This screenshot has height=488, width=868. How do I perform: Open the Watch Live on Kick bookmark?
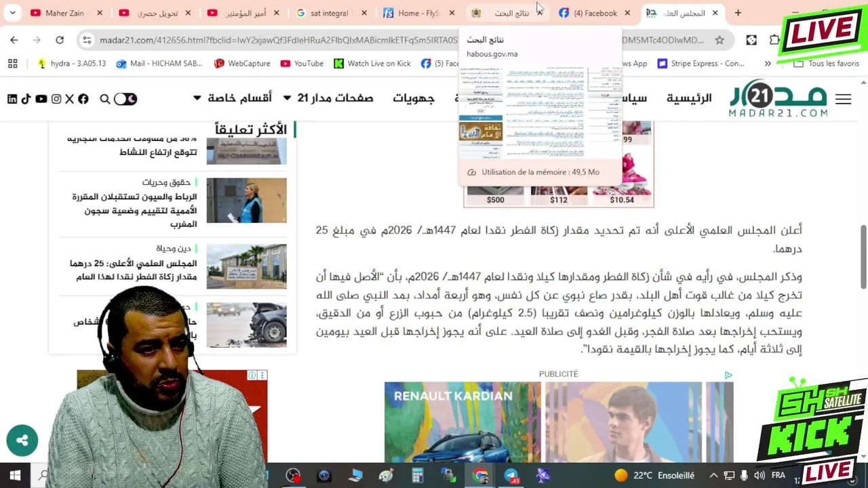(x=372, y=63)
